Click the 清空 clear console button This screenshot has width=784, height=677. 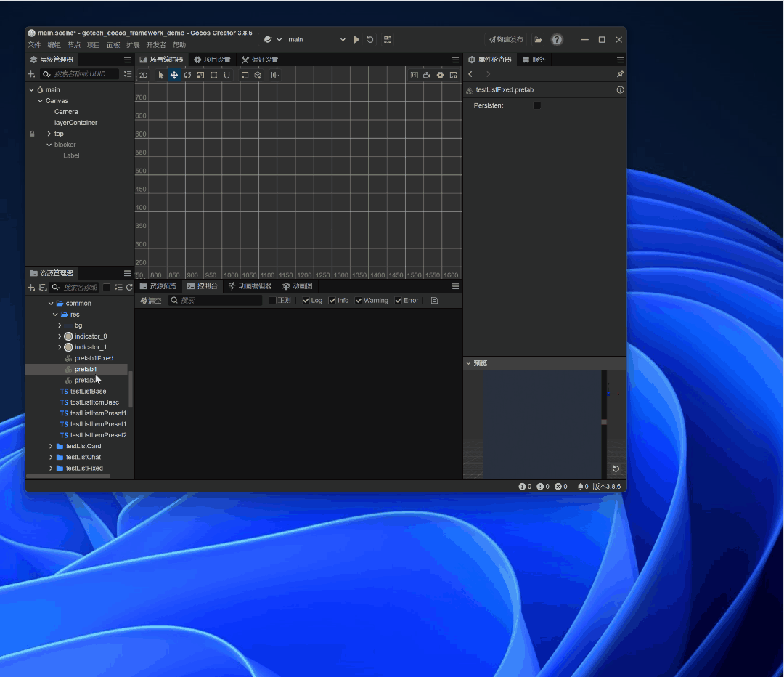pyautogui.click(x=151, y=301)
